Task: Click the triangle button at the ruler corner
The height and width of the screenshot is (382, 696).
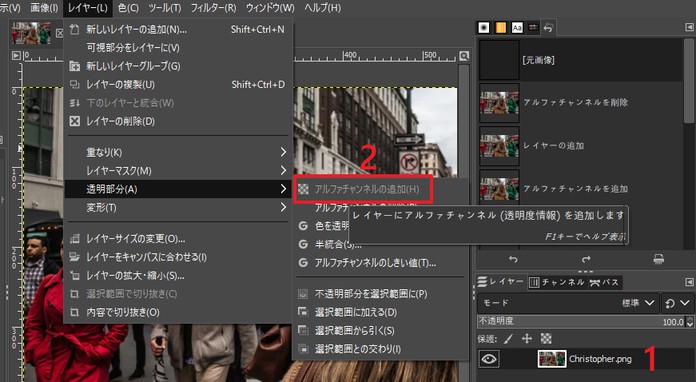Action: [16, 56]
